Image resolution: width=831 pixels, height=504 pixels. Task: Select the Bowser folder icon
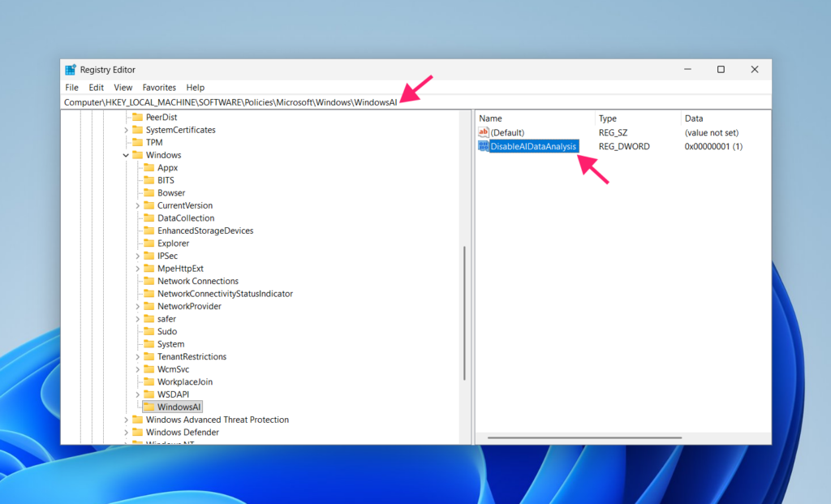click(149, 193)
